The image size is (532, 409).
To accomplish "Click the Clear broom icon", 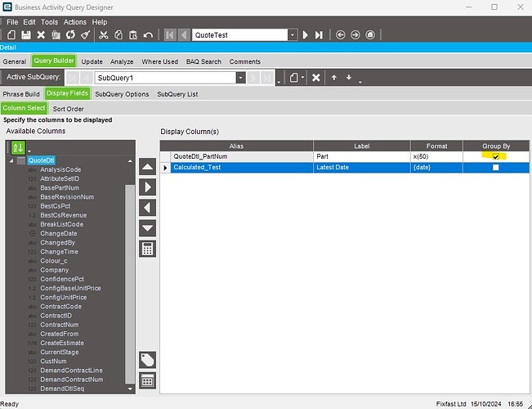I will pos(86,35).
